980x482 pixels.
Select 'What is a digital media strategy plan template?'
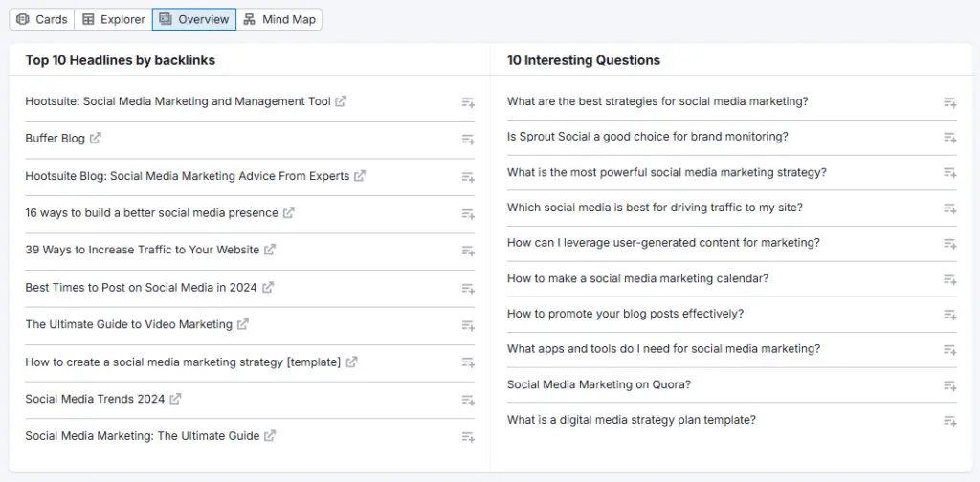[631, 420]
